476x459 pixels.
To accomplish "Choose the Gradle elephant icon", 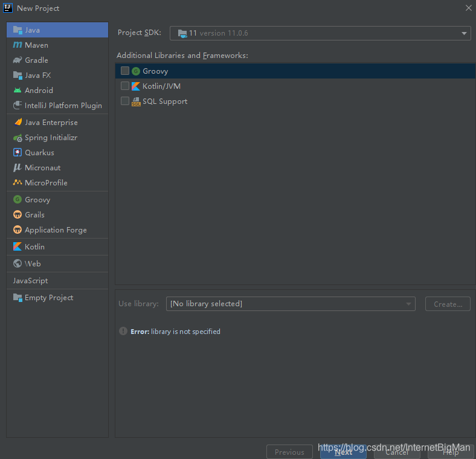I will pos(18,60).
